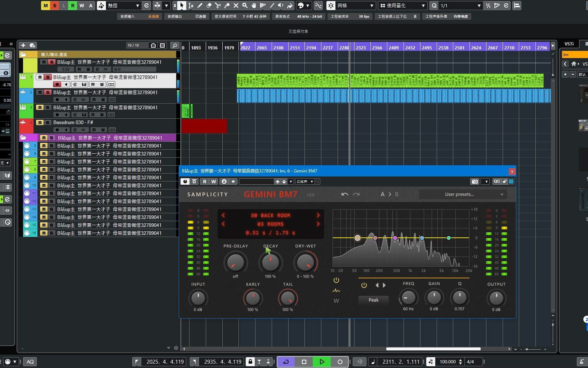This screenshot has width=588, height=368.
Task: Click the AQ button in transport
Action: 30,362
